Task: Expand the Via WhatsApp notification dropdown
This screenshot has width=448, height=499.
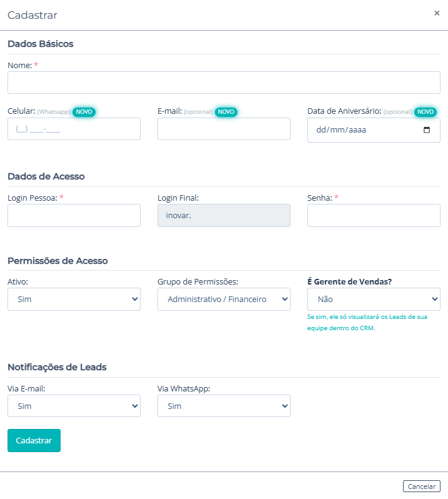Action: click(224, 406)
